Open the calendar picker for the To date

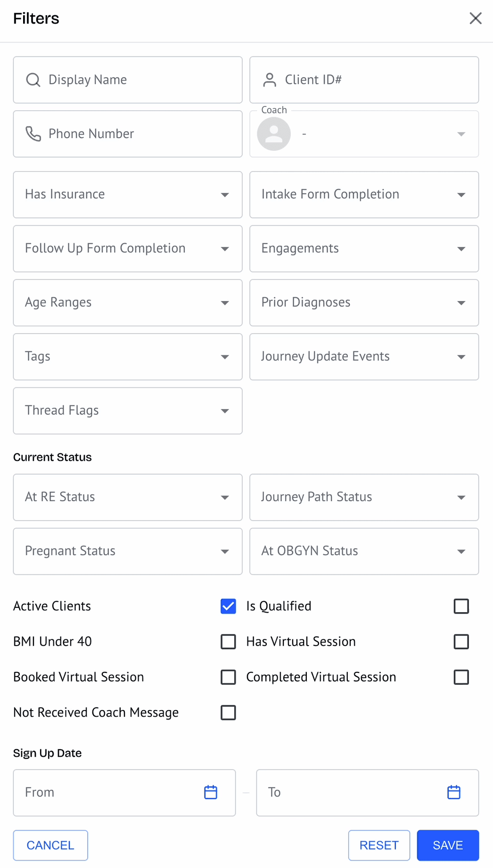point(453,792)
